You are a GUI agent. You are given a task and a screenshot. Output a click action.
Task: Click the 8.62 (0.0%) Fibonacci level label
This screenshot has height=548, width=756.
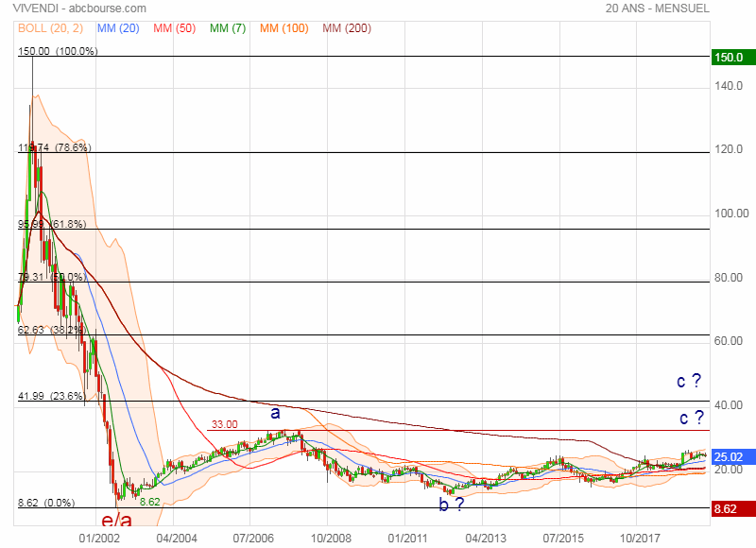point(46,503)
